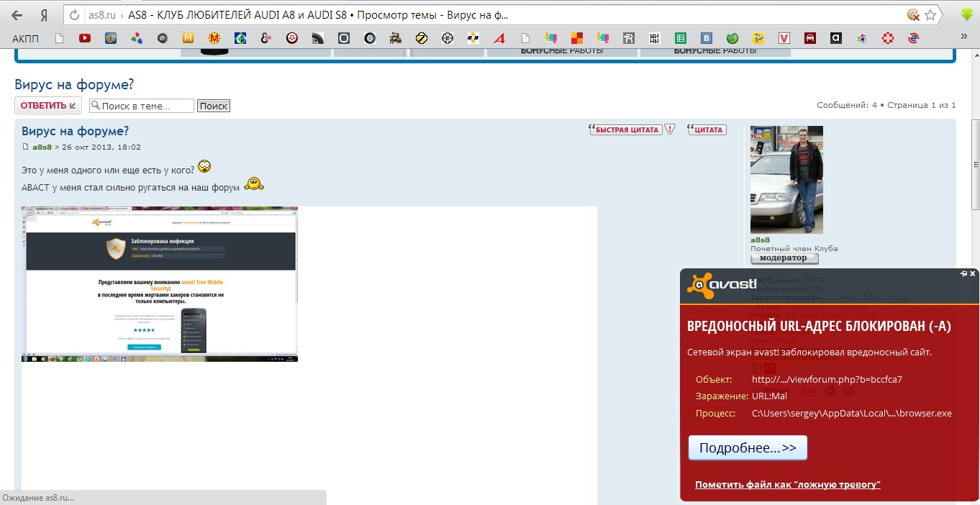
Task: Open the red-yellow M metro bookmark
Action: pyautogui.click(x=214, y=38)
